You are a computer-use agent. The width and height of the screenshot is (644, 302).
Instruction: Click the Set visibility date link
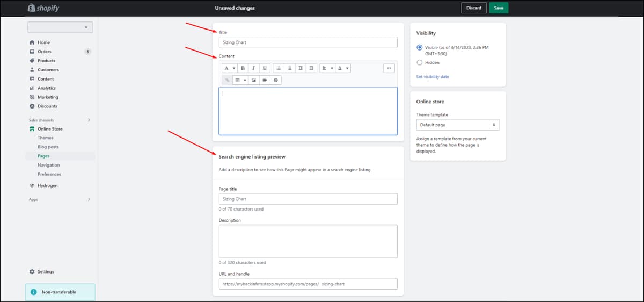pyautogui.click(x=433, y=77)
